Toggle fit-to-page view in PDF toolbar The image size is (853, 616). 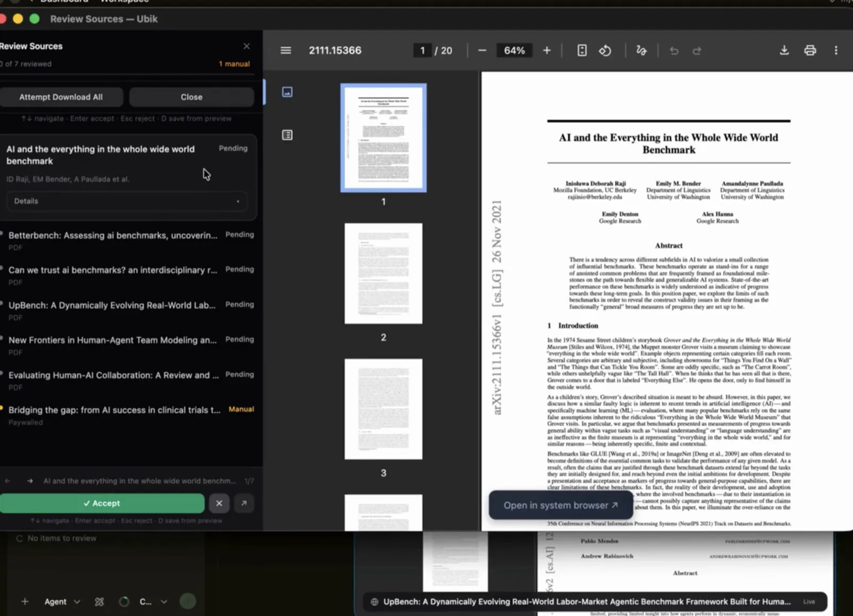pyautogui.click(x=582, y=50)
